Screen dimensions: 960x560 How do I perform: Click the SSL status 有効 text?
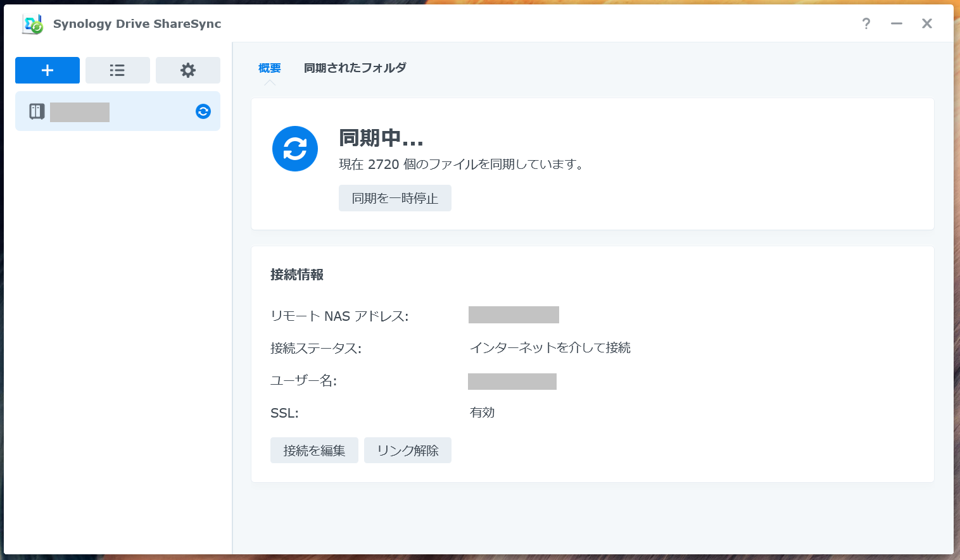[x=481, y=413]
